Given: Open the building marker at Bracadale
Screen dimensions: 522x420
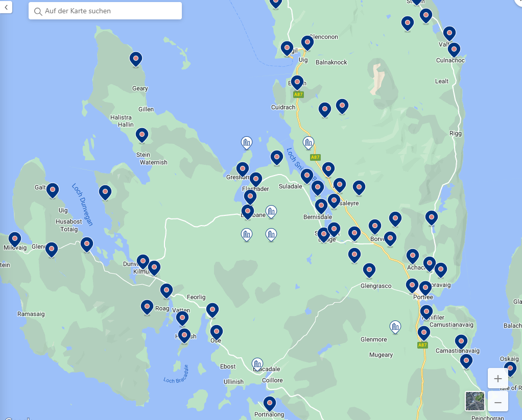Looking at the screenshot, I should (x=257, y=364).
